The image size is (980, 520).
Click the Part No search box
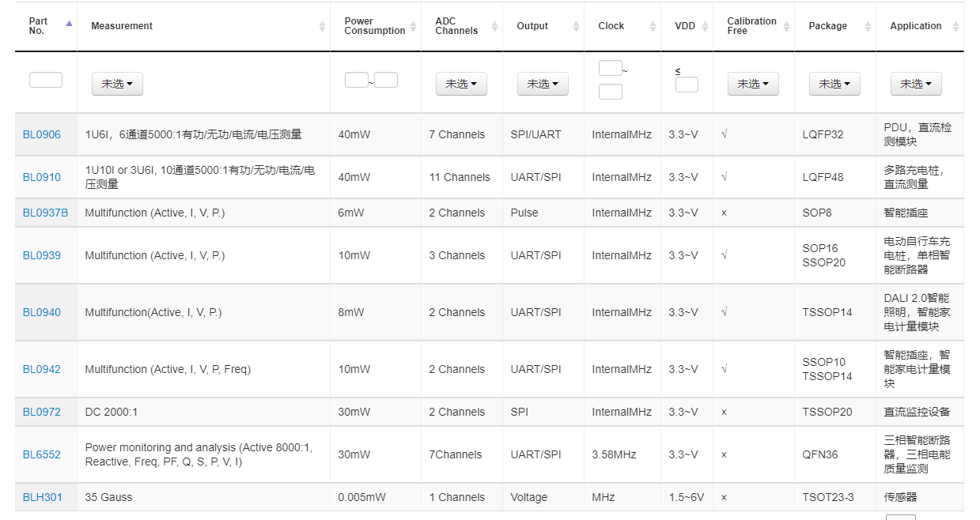(45, 79)
